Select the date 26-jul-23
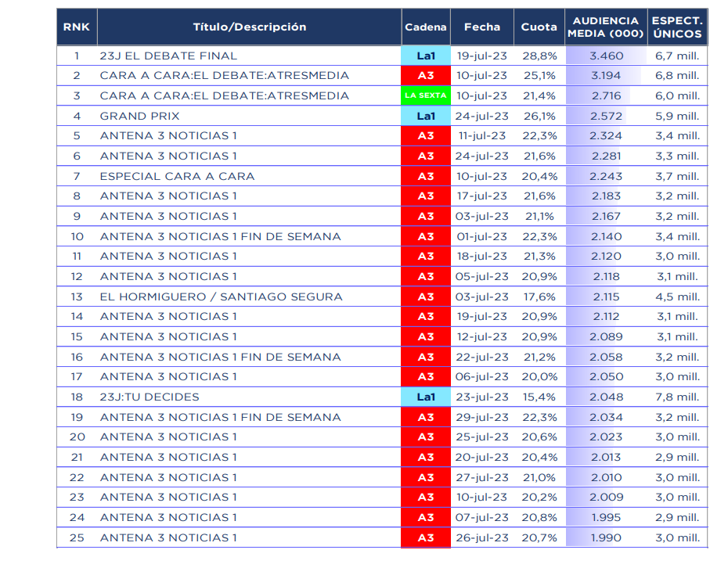This screenshot has height=575, width=728. [x=482, y=538]
